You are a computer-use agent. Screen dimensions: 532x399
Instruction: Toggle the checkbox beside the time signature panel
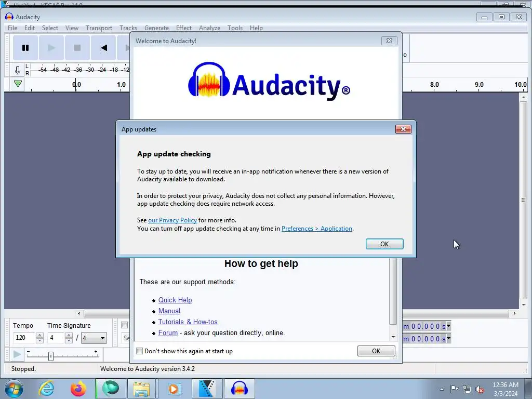point(125,325)
